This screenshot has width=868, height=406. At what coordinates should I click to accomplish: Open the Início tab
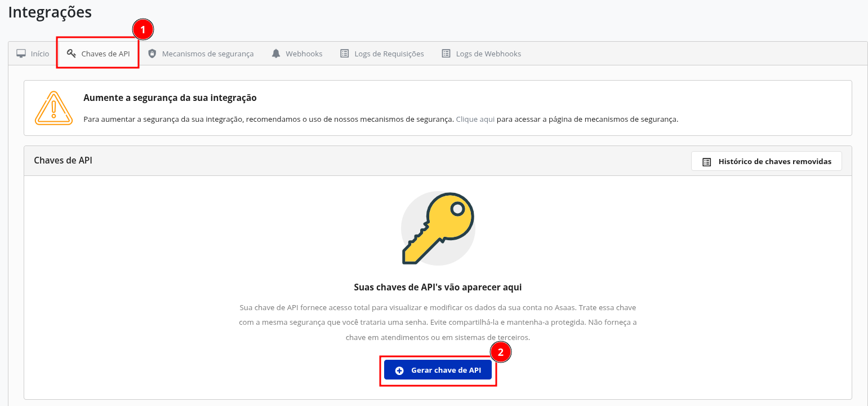33,54
